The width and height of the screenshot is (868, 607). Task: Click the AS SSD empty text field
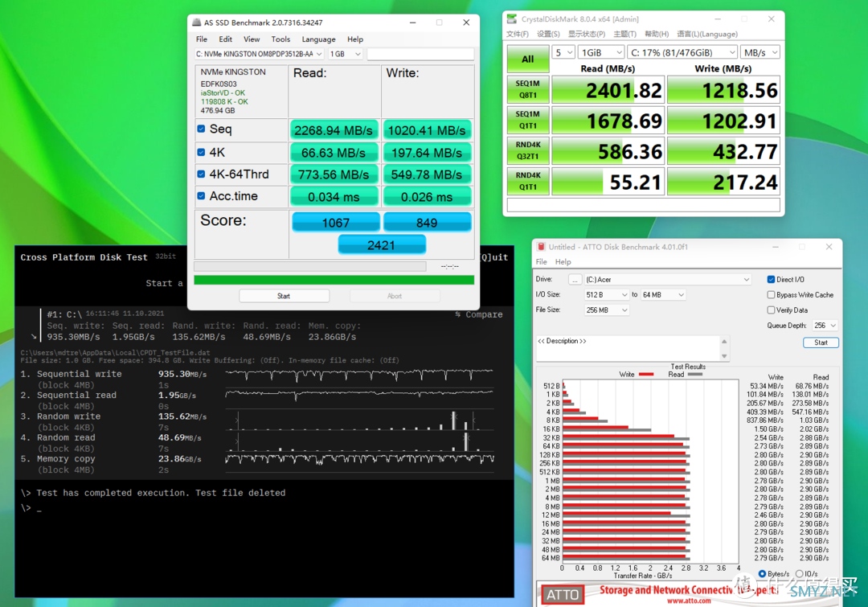pyautogui.click(x=420, y=54)
